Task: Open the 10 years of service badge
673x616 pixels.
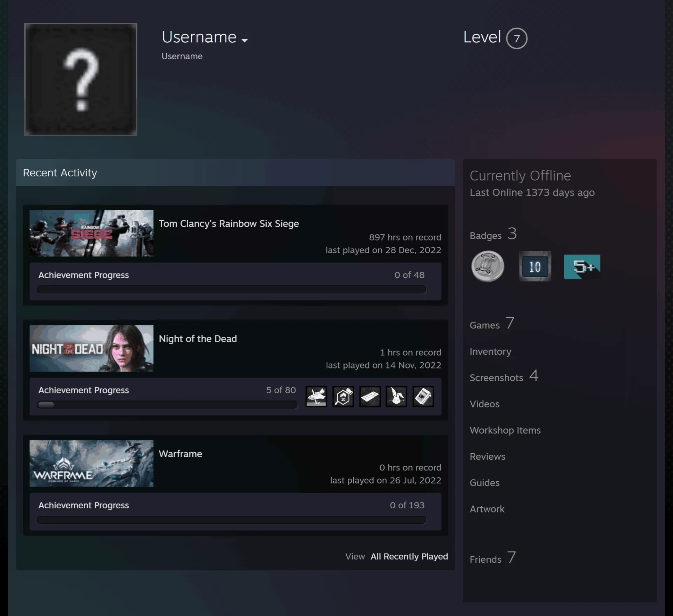Action: point(535,266)
